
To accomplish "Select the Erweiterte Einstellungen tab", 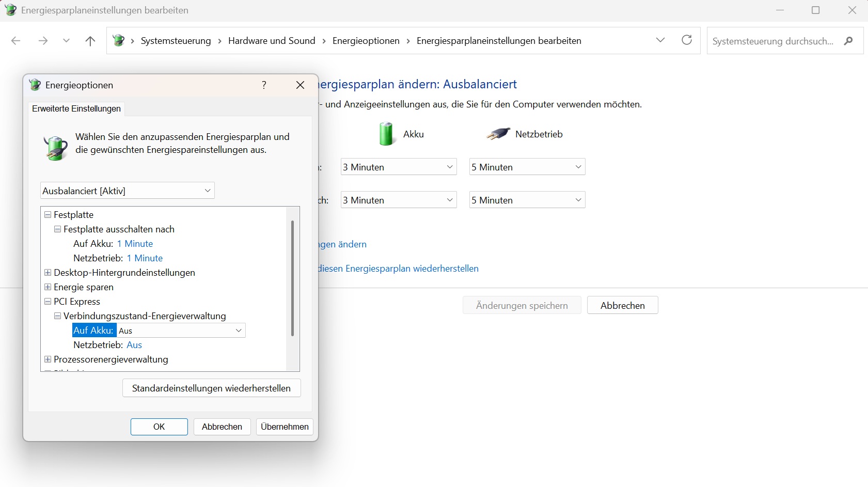I will click(76, 108).
